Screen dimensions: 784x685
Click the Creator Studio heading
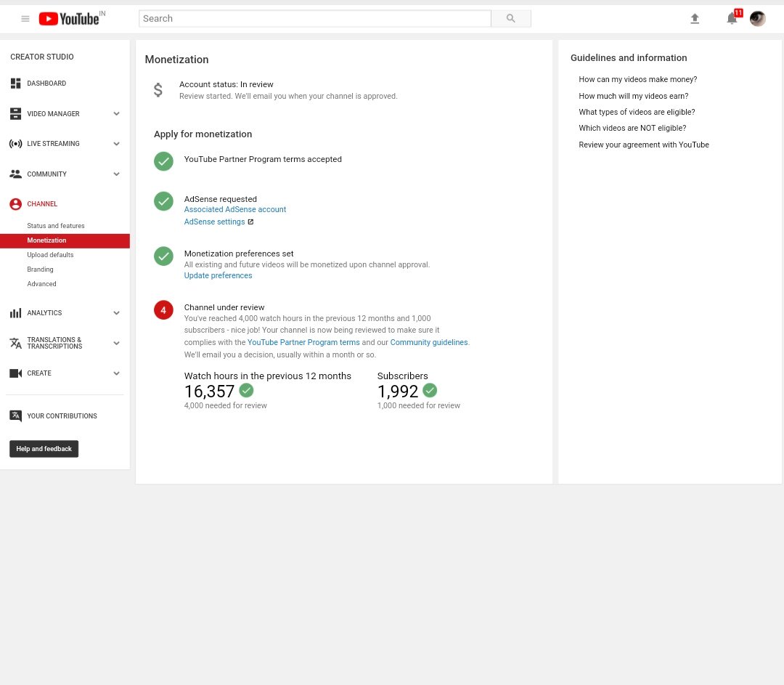(x=42, y=57)
